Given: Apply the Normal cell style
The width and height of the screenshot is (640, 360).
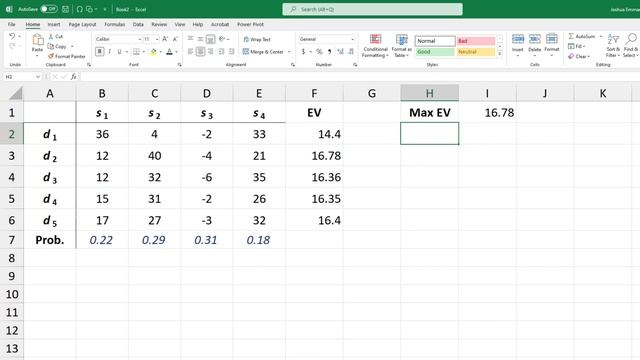Looking at the screenshot, I should coord(435,41).
